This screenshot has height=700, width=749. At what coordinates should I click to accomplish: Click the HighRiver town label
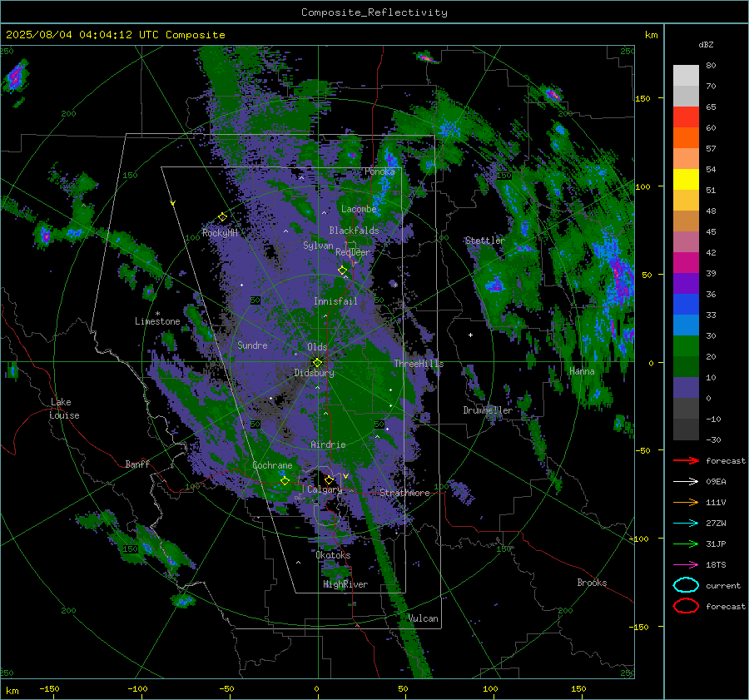[345, 584]
